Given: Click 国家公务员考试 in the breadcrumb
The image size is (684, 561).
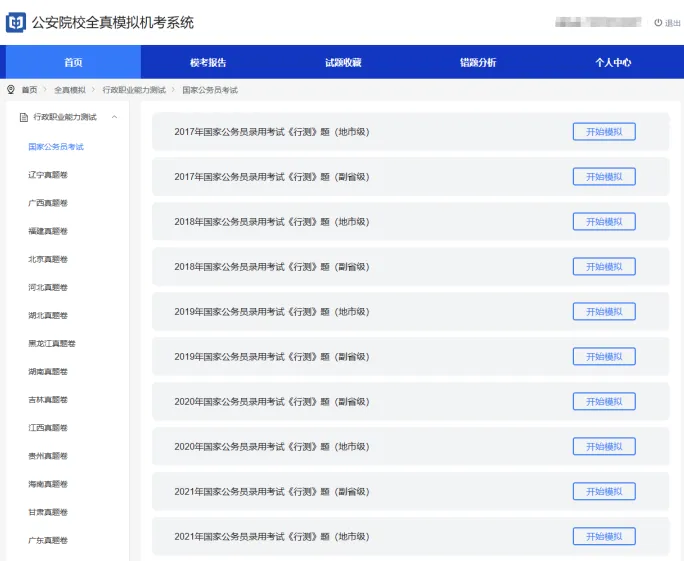Looking at the screenshot, I should (x=210, y=90).
